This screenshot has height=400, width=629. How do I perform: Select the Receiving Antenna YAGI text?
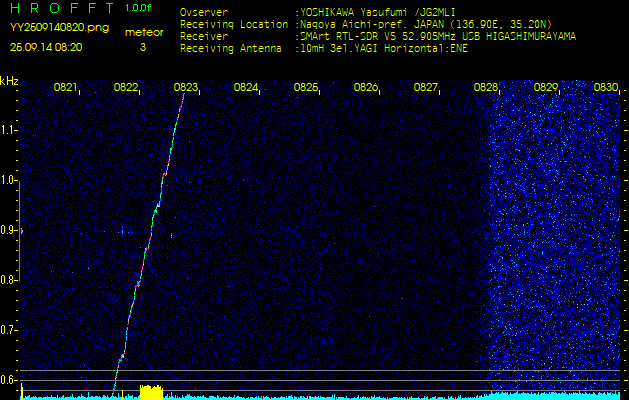(x=380, y=46)
